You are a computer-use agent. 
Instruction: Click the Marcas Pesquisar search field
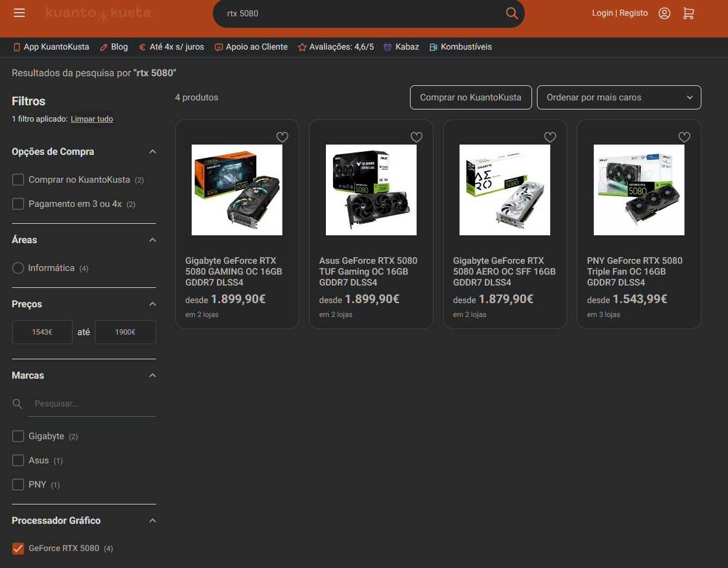click(x=92, y=403)
